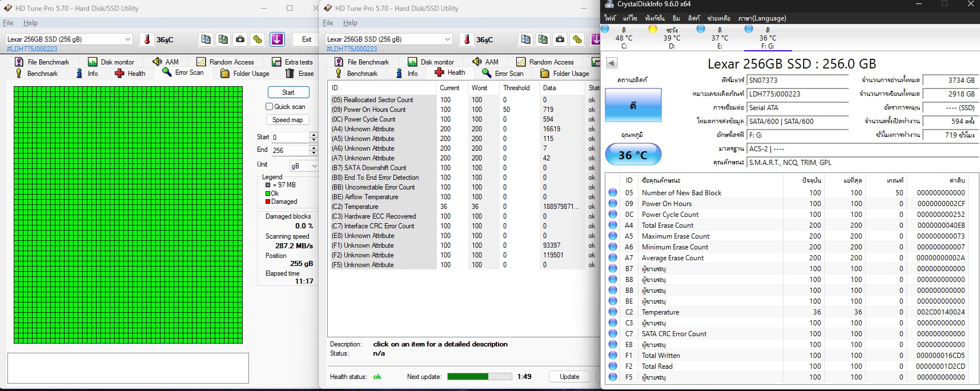
Task: Open the yellow options icon in Error Scan window
Action: tap(258, 39)
